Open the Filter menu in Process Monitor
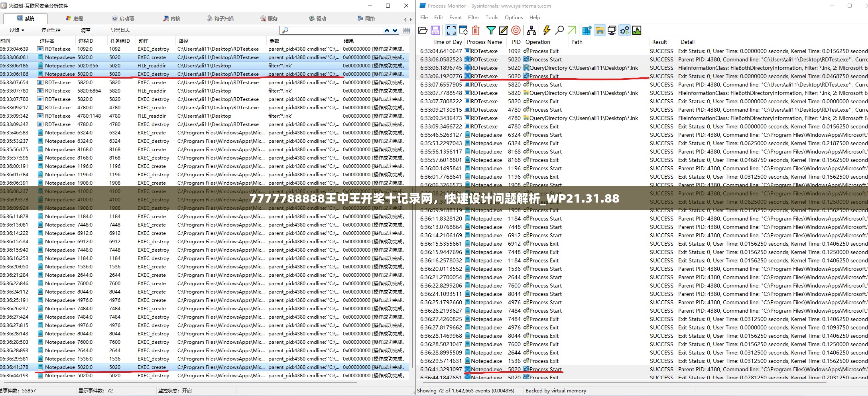Viewport: 868px width, 396px height. (474, 17)
